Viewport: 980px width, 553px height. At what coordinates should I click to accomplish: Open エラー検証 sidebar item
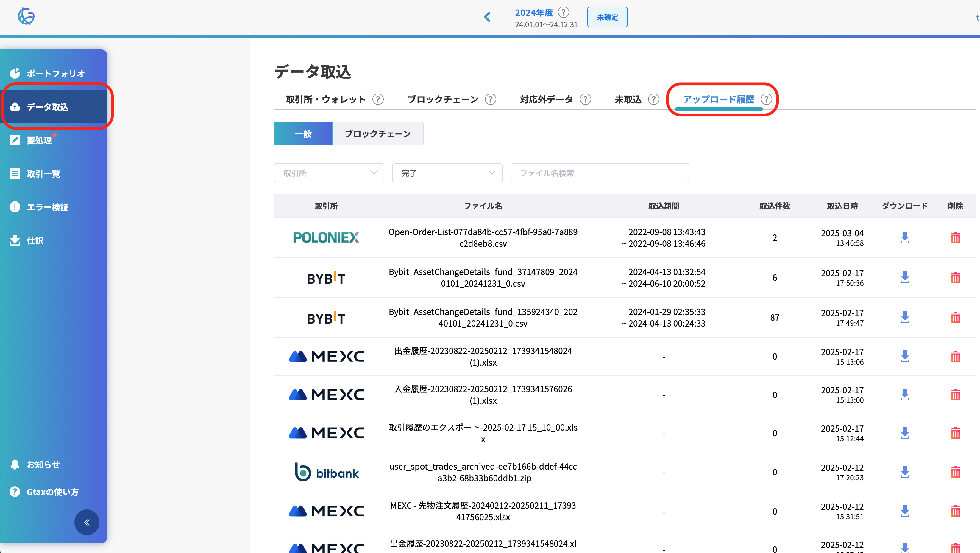(54, 207)
